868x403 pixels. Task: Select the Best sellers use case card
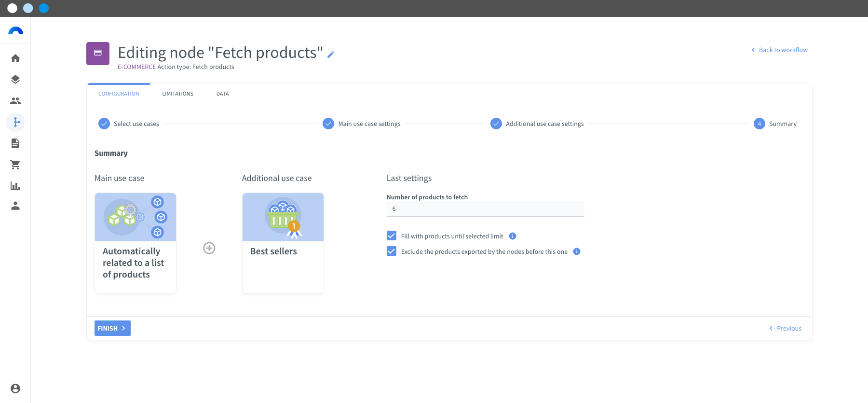[x=283, y=243]
